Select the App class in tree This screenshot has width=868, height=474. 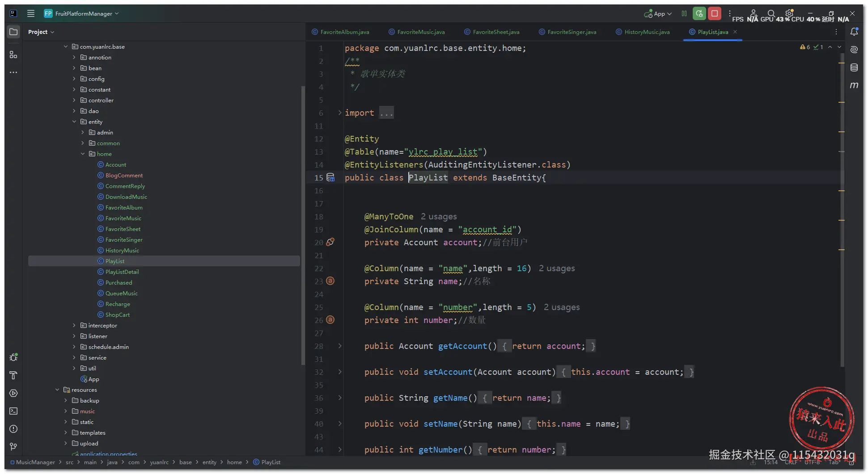[93, 379]
